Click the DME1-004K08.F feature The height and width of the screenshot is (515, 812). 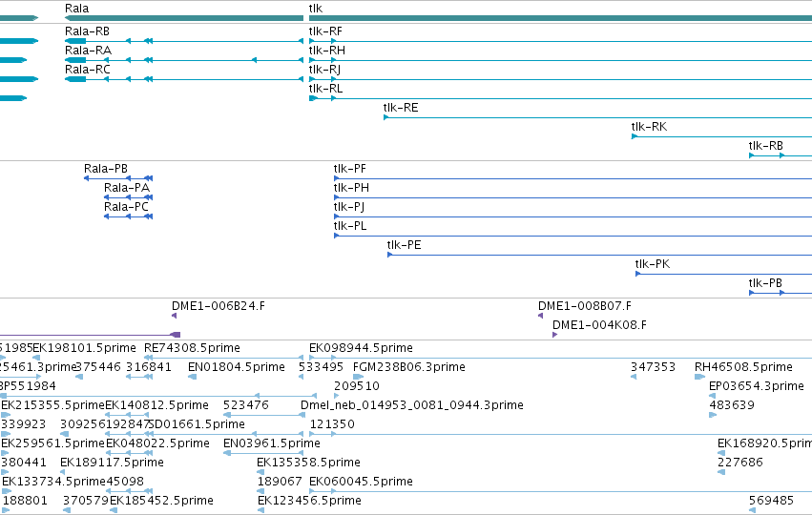[x=554, y=335]
